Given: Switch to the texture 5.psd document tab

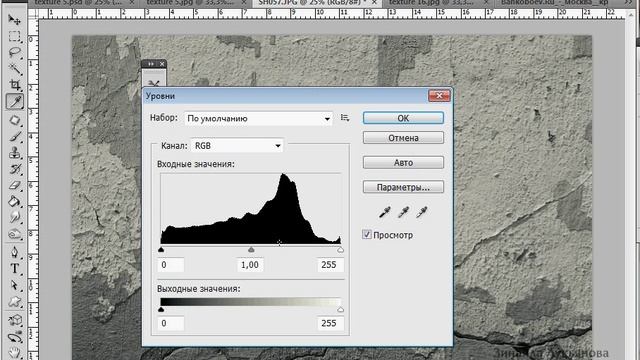Looking at the screenshot, I should (83, 2).
